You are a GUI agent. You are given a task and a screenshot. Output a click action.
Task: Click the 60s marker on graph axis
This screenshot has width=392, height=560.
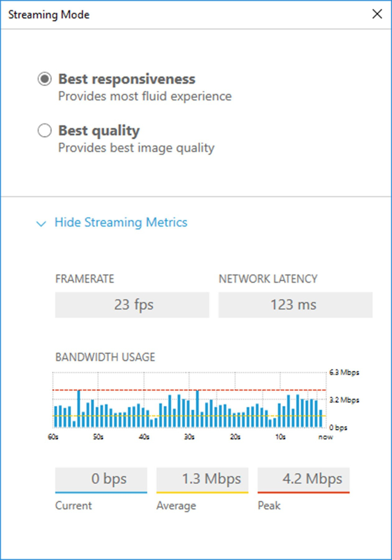coord(53,437)
